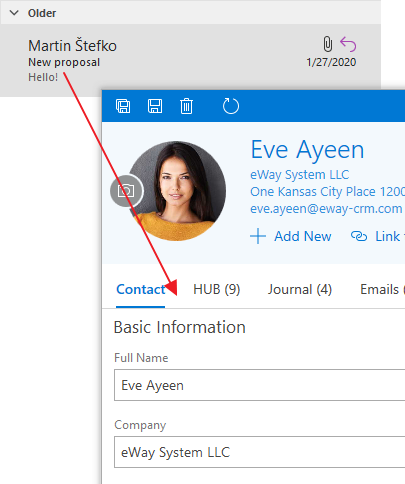Click the Eve Ayeen header name

(x=307, y=150)
